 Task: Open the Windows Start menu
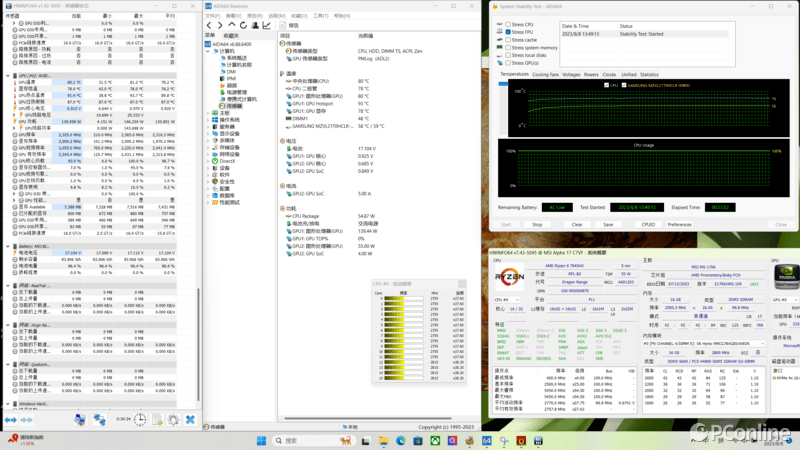[x=261, y=440]
